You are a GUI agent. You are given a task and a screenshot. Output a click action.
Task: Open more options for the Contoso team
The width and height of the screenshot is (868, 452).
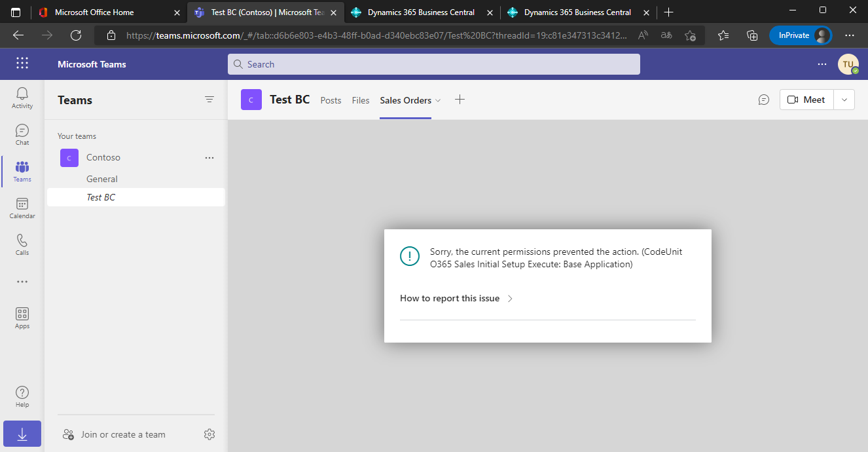pos(209,157)
